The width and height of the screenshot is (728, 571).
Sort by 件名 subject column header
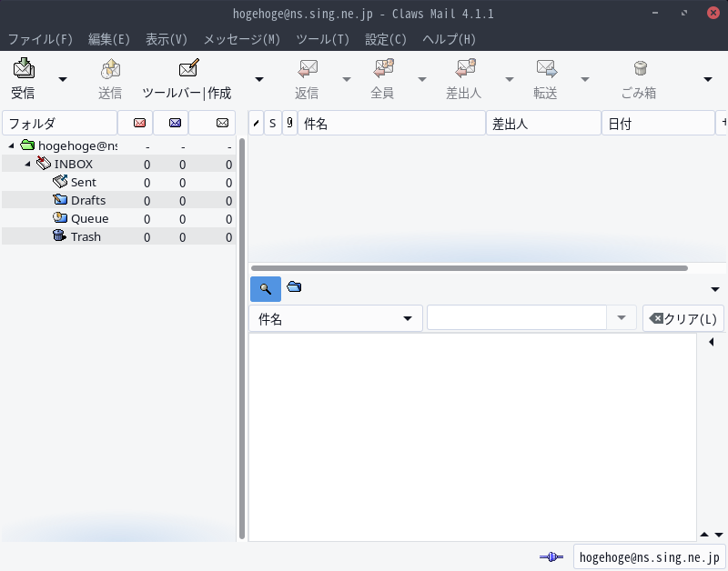click(x=391, y=123)
